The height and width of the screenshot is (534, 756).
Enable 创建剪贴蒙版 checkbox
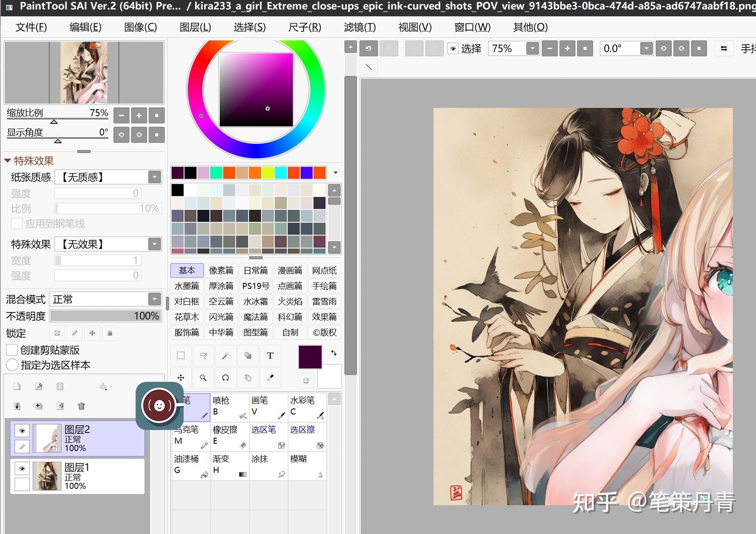click(12, 350)
